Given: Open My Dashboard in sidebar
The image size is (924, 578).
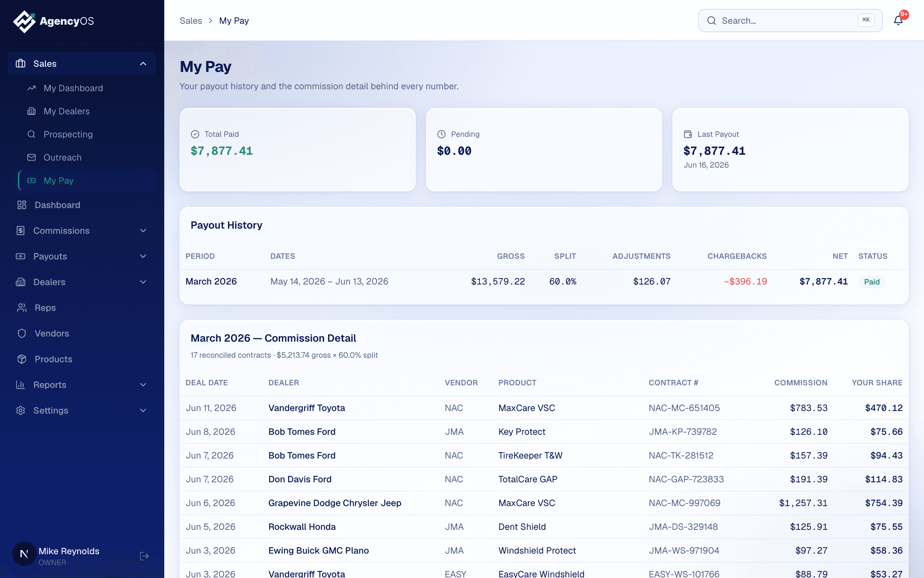Looking at the screenshot, I should (x=87, y=88).
